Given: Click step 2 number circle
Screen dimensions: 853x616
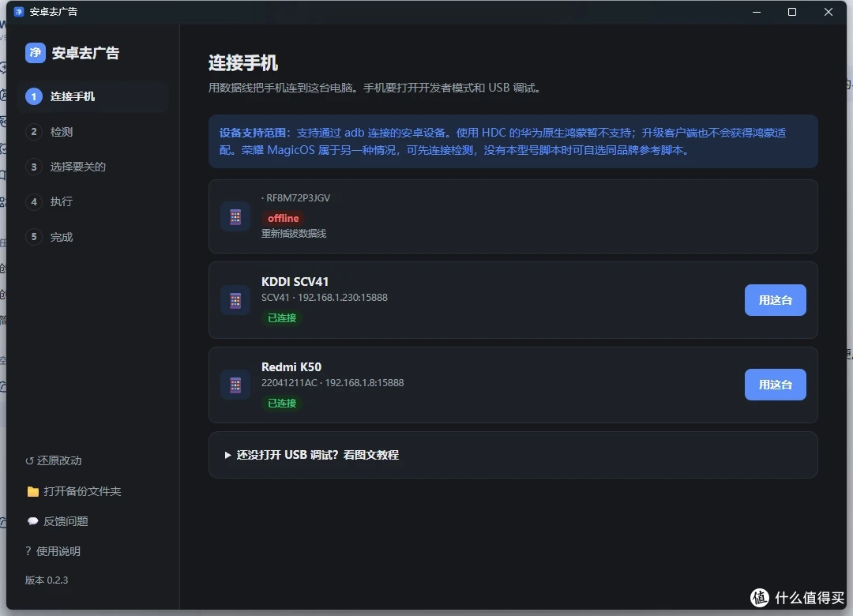Looking at the screenshot, I should [34, 132].
